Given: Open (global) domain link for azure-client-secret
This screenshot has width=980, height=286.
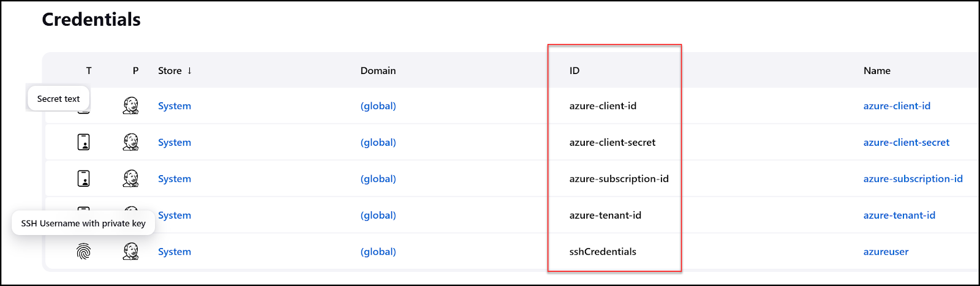Looking at the screenshot, I should click(378, 142).
